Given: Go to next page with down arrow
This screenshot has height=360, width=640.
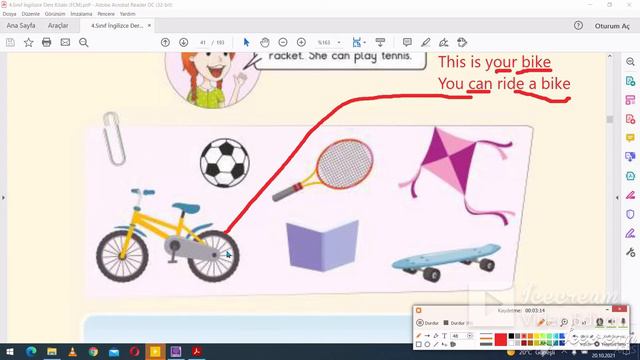Looking at the screenshot, I should click(184, 42).
